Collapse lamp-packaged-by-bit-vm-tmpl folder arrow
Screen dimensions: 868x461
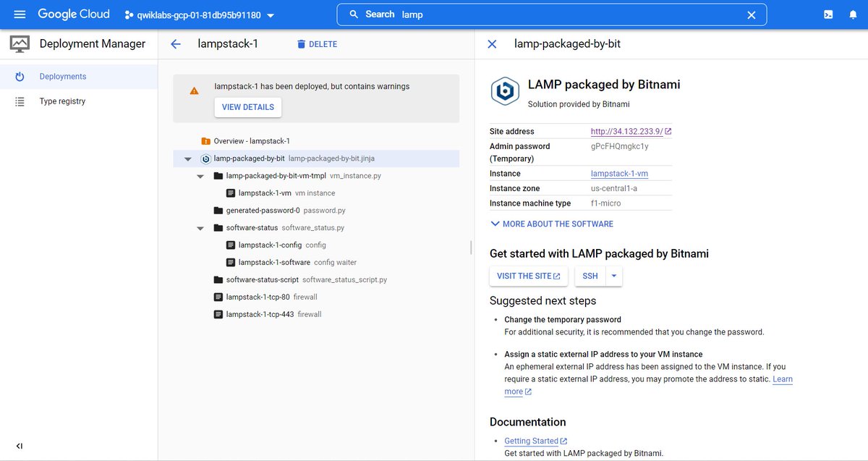pos(200,176)
